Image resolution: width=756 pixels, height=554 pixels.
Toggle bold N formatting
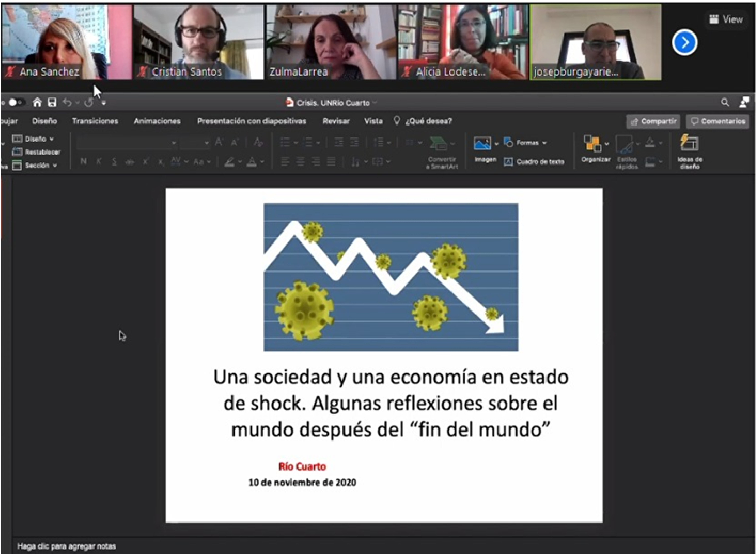[83, 162]
